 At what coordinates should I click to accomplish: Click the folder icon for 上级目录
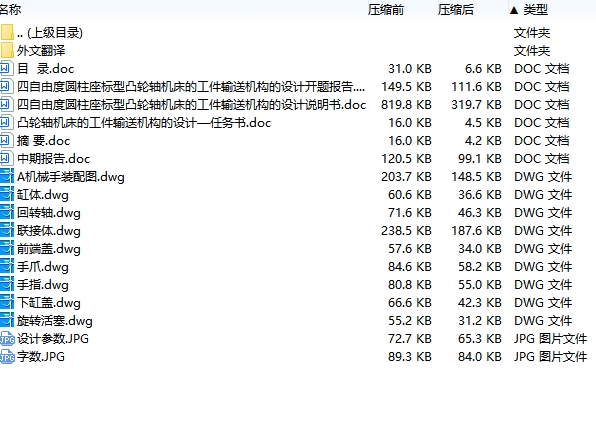pyautogui.click(x=7, y=33)
